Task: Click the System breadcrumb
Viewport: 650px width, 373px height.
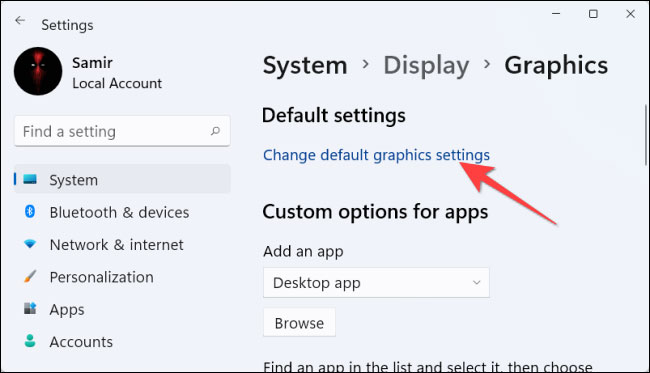Action: pos(305,65)
